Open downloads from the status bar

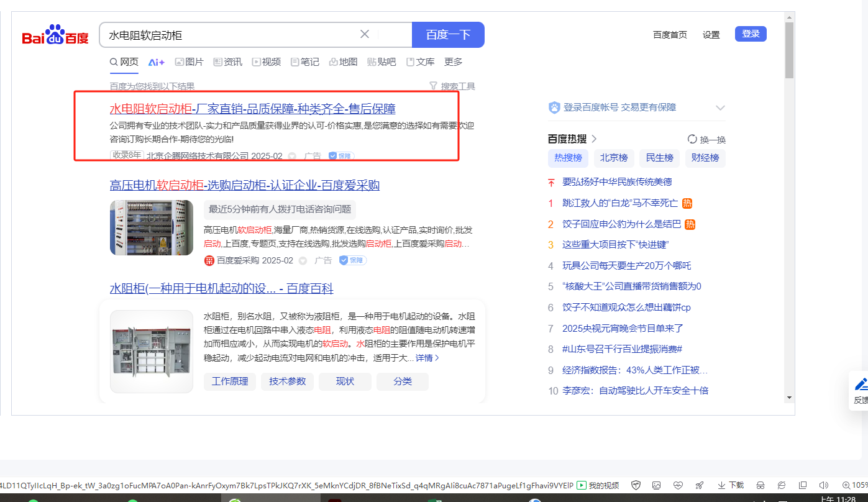tap(731, 485)
